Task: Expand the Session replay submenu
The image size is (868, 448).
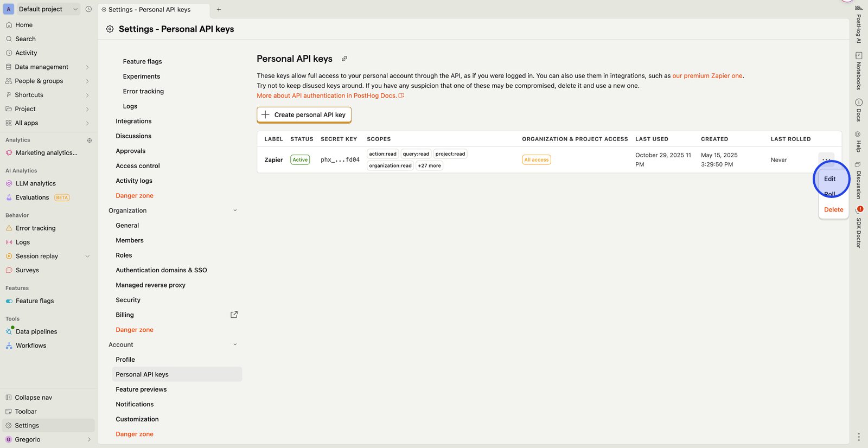Action: coord(87,257)
